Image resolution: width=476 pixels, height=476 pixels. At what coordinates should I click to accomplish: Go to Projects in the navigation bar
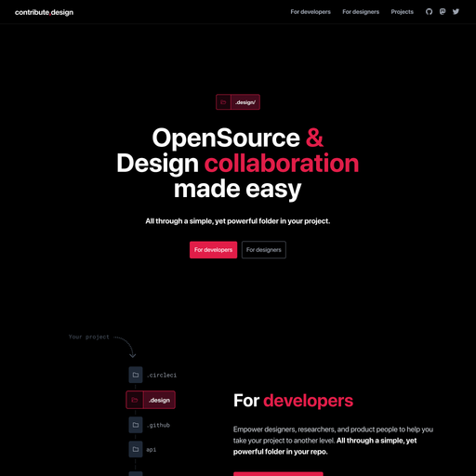pos(403,12)
